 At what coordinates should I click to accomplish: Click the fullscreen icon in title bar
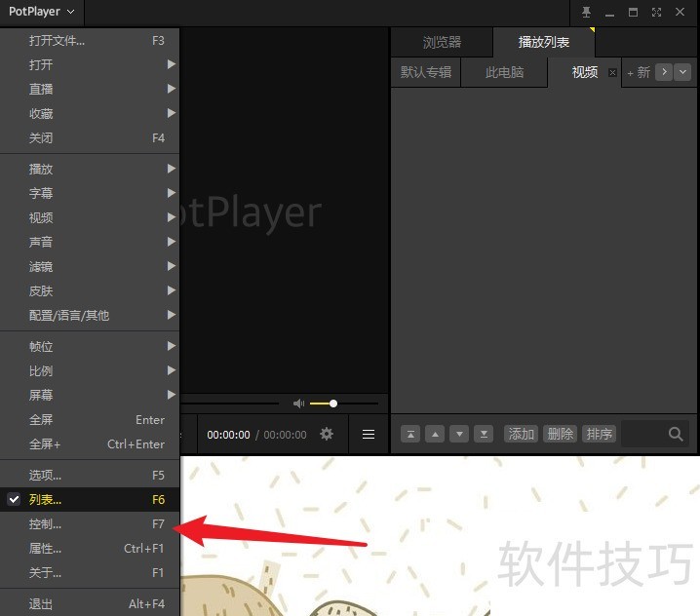coord(656,12)
